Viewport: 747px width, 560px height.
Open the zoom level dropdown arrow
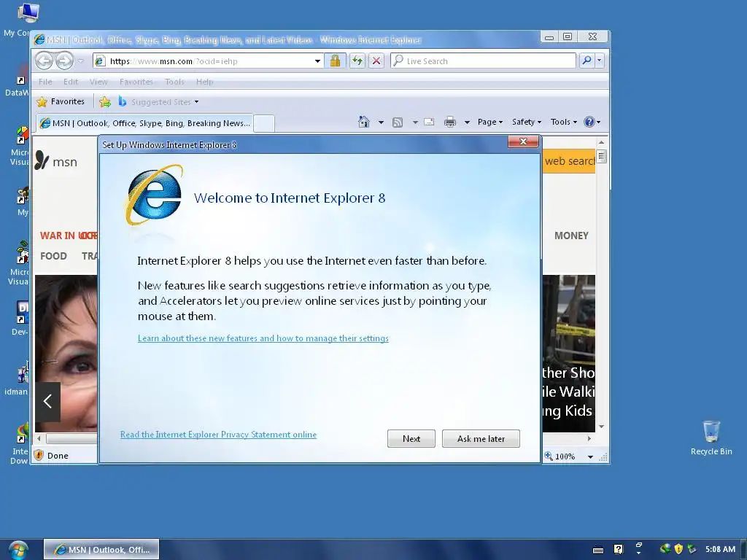coord(590,456)
